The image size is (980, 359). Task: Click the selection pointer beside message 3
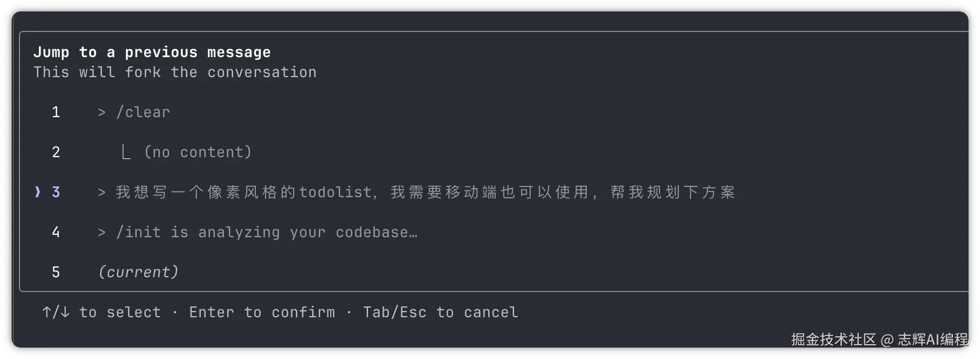38,192
